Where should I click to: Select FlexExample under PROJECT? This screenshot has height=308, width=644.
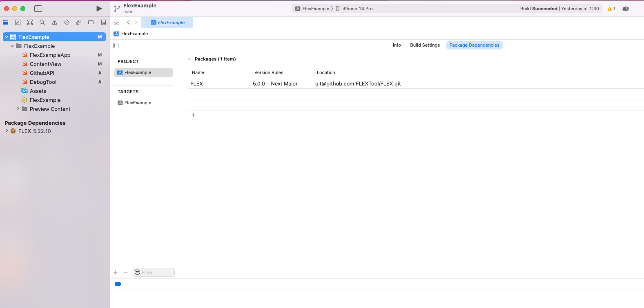[x=143, y=72]
